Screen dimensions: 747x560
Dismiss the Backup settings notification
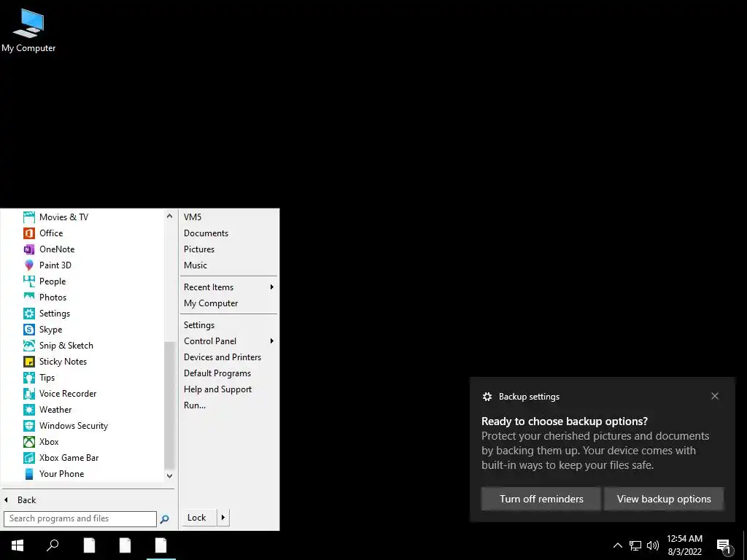(x=715, y=396)
